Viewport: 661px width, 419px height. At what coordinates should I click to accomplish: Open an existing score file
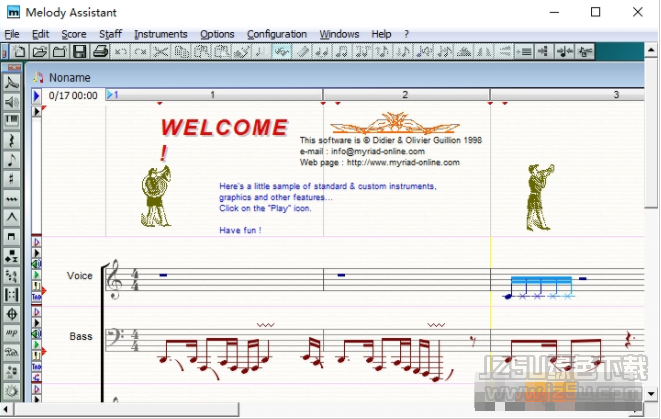tap(39, 52)
